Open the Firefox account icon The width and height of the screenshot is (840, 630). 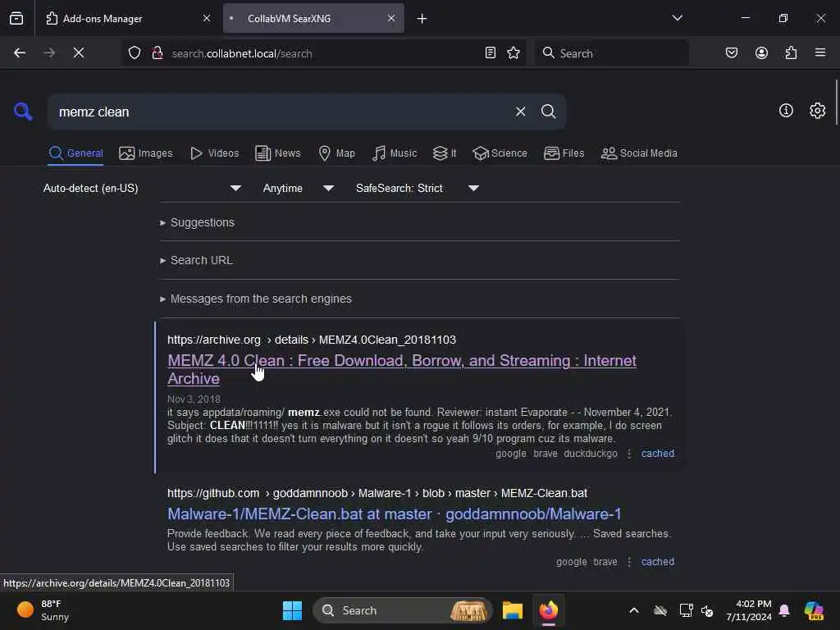(761, 52)
